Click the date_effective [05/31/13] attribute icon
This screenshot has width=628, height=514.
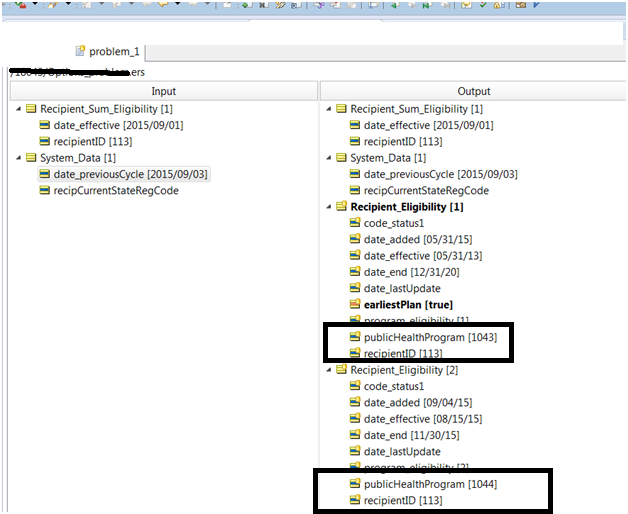click(355, 255)
